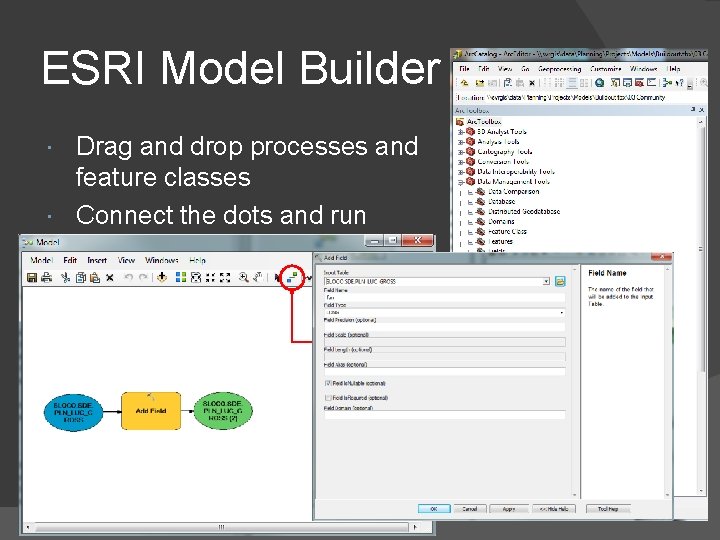This screenshot has height=540, width=720.
Task: Click OK in the Add Field dialog
Action: pos(434,509)
